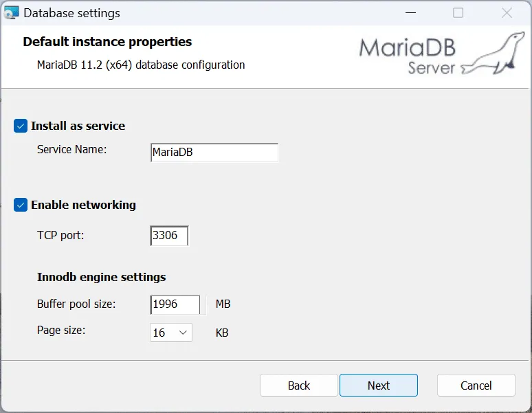The height and width of the screenshot is (413, 532).
Task: Click the 'Service Name:' label
Action: point(72,149)
